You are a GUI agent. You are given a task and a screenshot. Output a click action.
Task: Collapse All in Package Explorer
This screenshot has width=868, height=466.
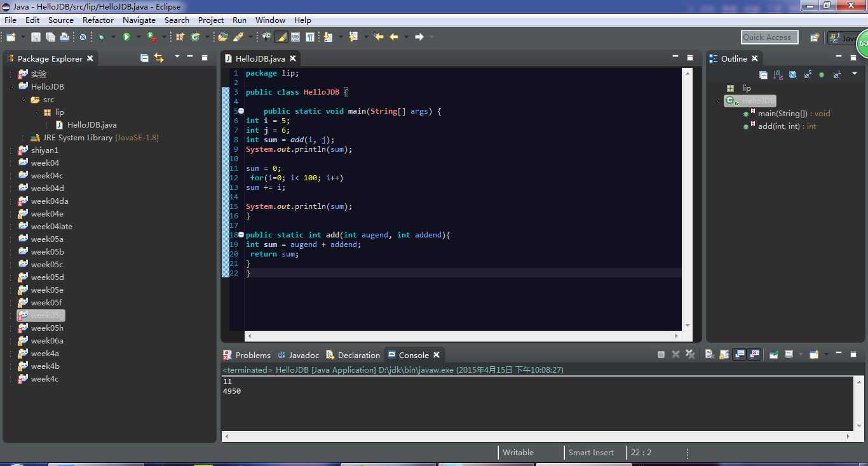[x=145, y=58]
